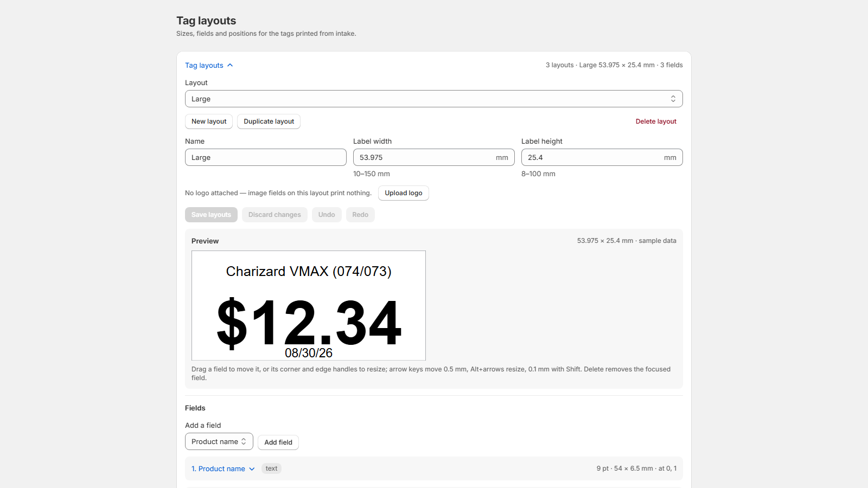Collapse the Tag layouts section header
The height and width of the screenshot is (488, 868).
pos(209,65)
